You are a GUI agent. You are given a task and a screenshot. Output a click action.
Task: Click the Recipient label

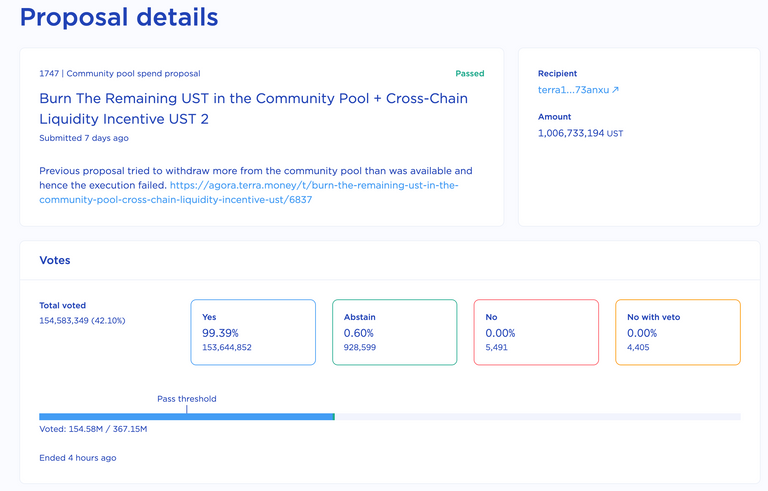point(557,74)
